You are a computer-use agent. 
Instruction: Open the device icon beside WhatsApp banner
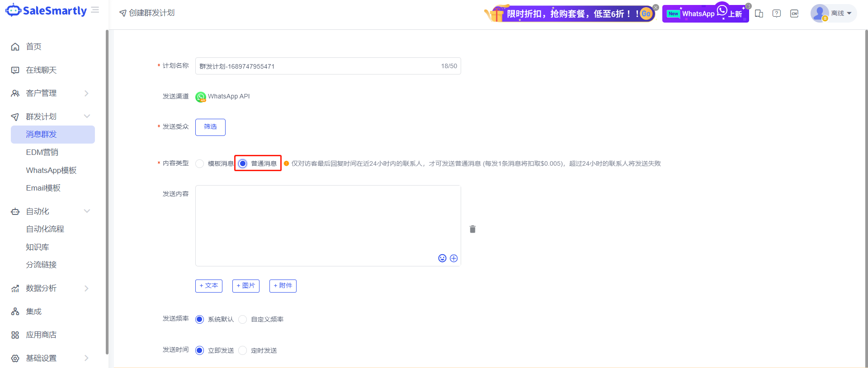coord(759,14)
